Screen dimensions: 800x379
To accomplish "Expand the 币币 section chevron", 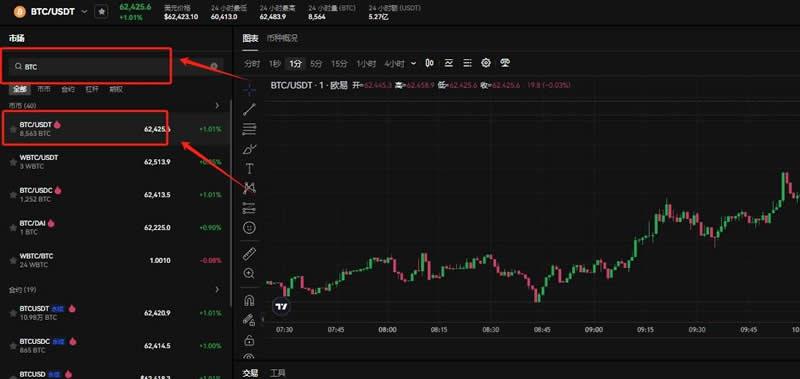I will pos(217,106).
